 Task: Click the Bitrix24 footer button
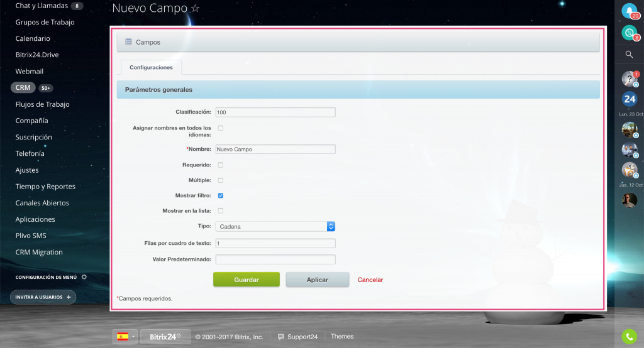pyautogui.click(x=165, y=337)
